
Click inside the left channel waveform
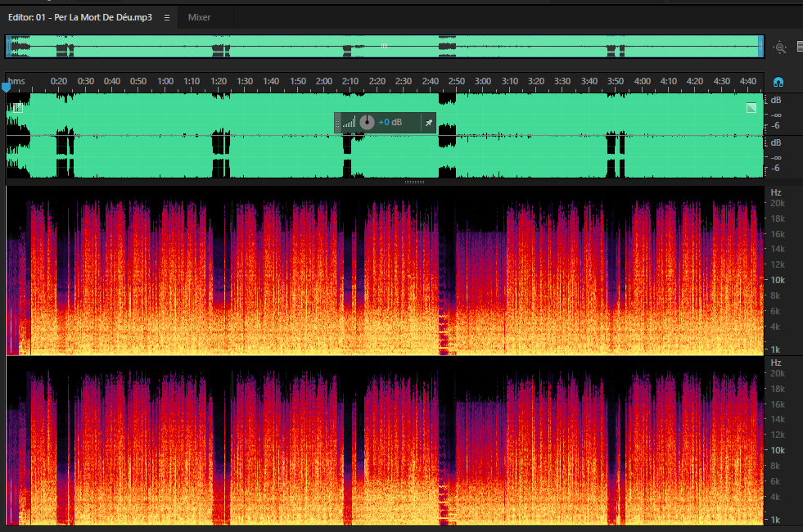click(384, 115)
